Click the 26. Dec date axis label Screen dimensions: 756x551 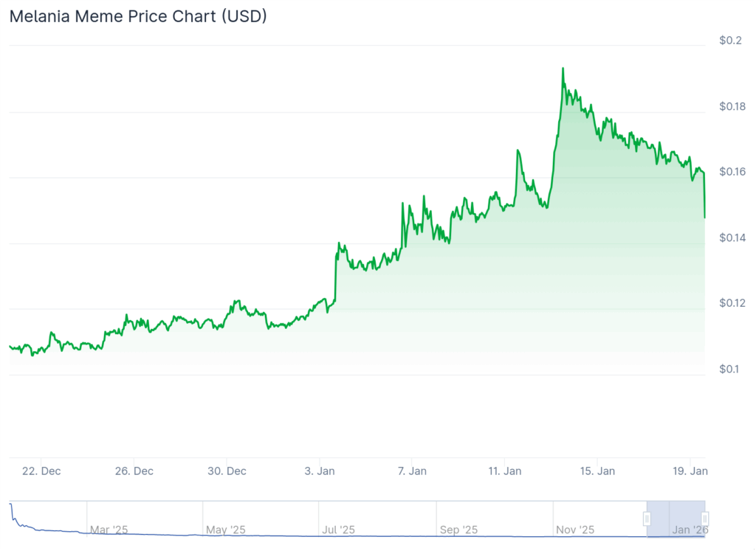click(x=134, y=471)
